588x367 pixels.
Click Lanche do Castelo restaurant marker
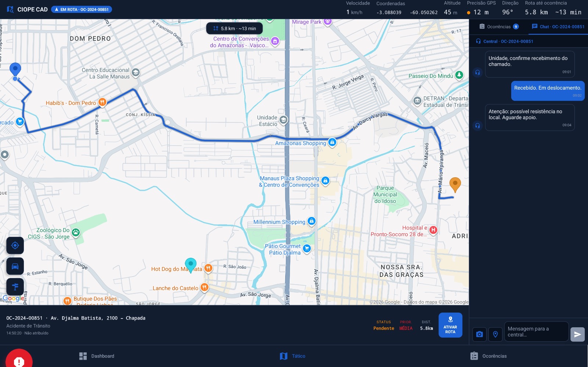[x=204, y=287]
